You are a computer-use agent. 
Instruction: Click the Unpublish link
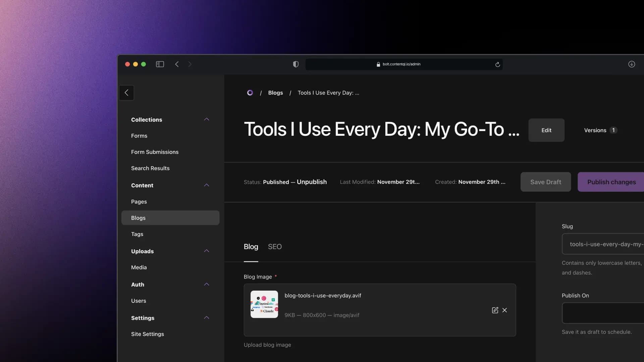coord(312,182)
